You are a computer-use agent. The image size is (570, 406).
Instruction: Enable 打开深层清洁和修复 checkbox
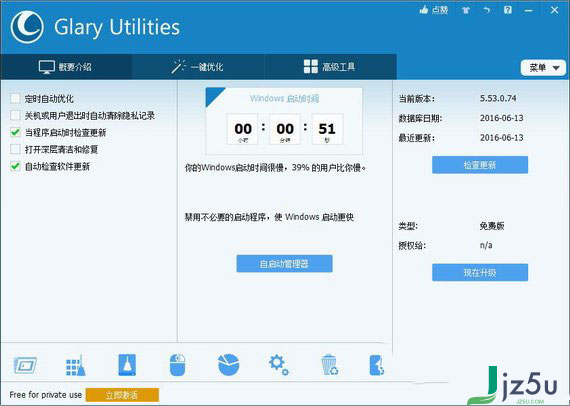(x=15, y=149)
